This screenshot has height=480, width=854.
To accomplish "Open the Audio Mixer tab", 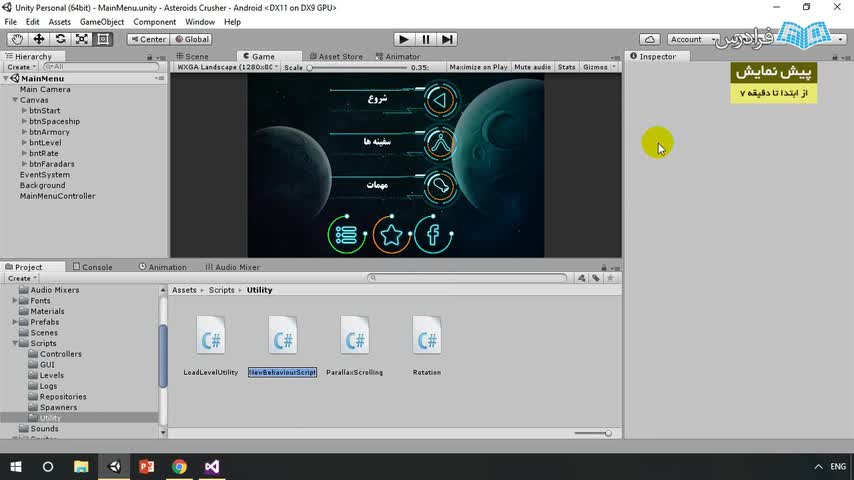I will click(x=233, y=267).
